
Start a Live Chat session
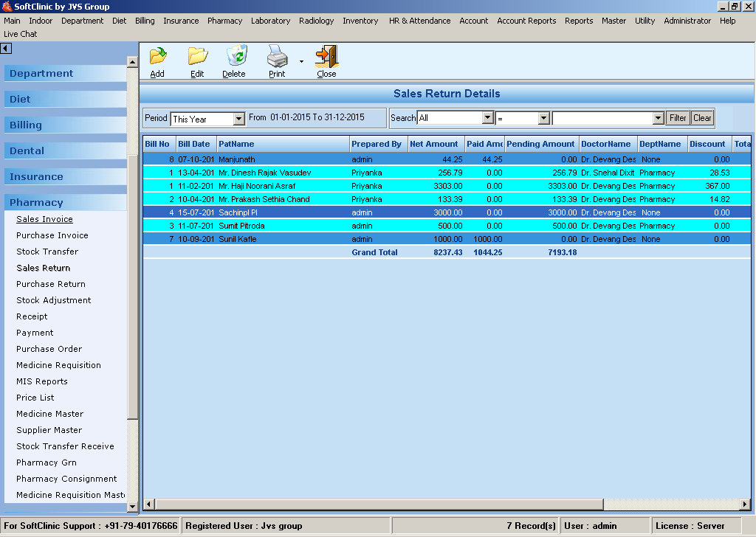point(20,33)
